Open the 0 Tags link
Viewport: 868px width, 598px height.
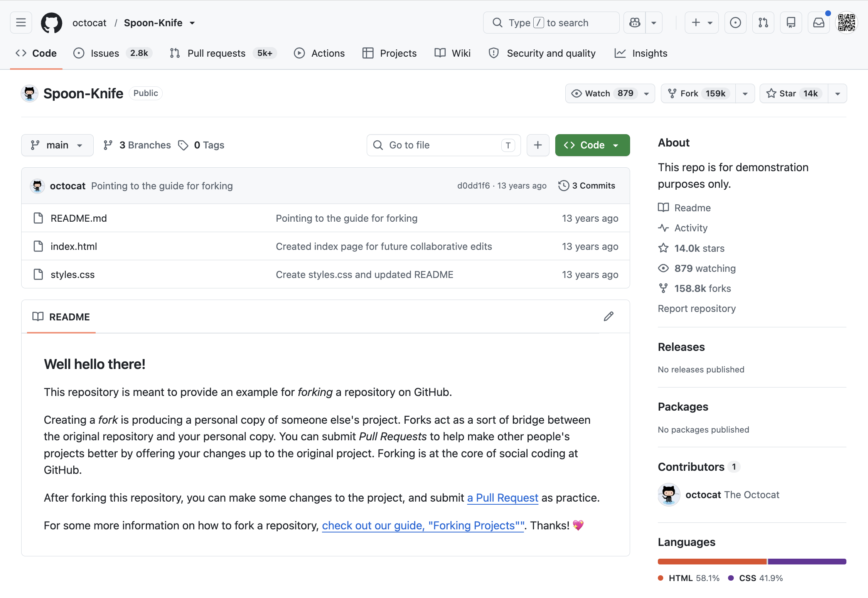(201, 145)
